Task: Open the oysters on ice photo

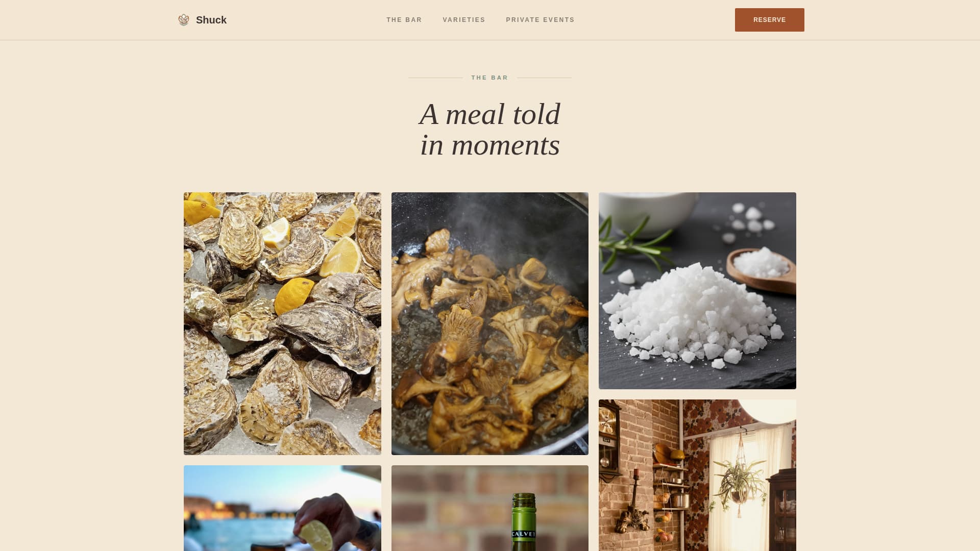Action: pos(282,323)
